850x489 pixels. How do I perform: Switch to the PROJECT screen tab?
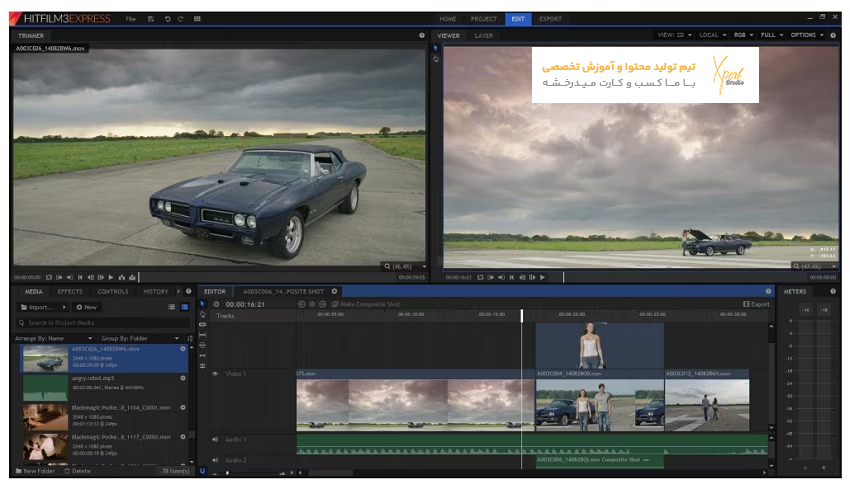[484, 19]
